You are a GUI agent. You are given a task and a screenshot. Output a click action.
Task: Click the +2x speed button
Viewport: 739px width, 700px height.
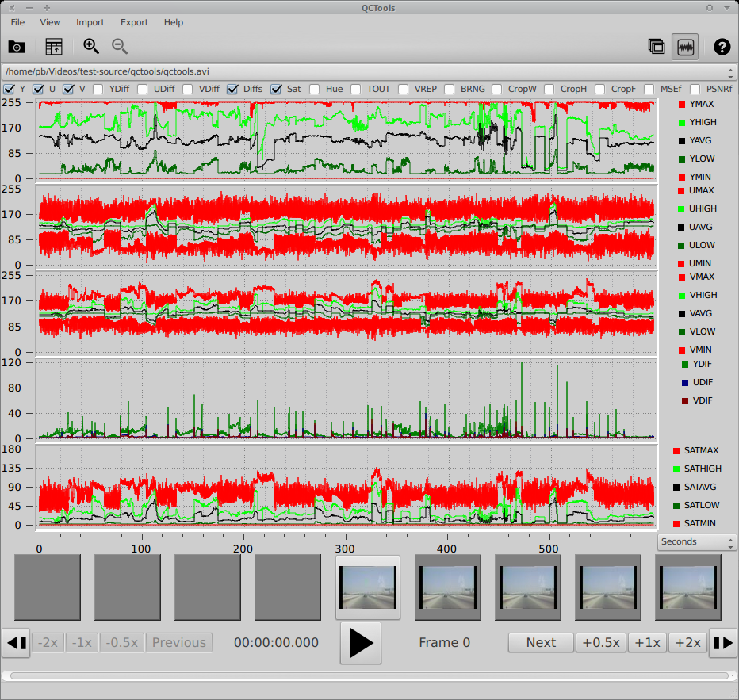click(686, 643)
